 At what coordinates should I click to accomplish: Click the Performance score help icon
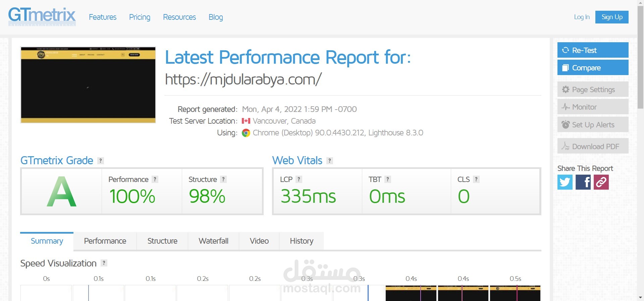pos(155,179)
